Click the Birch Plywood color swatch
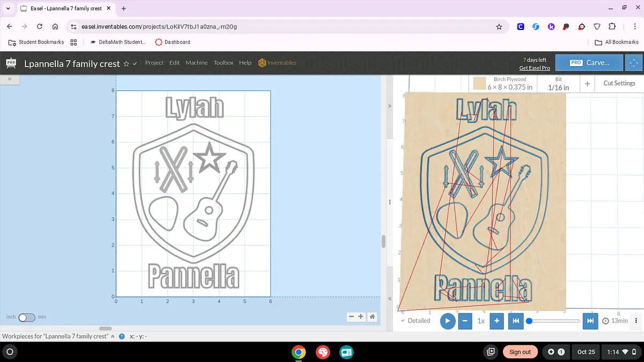644x362 pixels. pyautogui.click(x=479, y=83)
